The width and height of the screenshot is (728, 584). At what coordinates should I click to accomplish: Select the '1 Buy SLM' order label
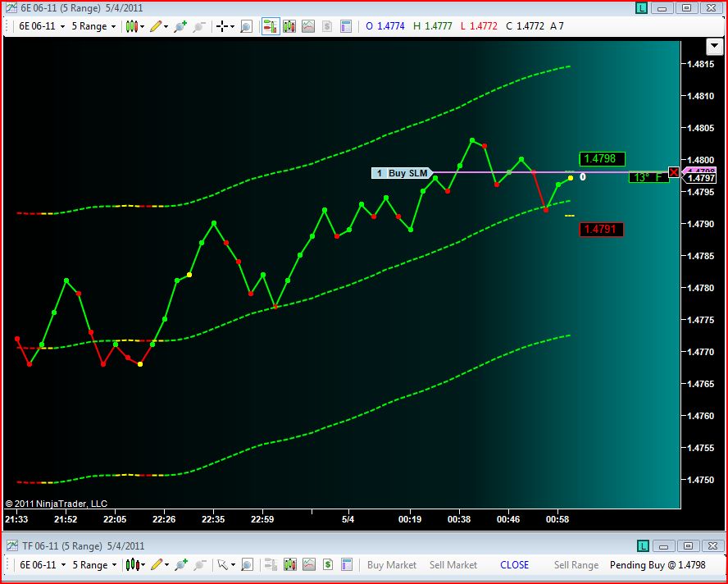402,173
